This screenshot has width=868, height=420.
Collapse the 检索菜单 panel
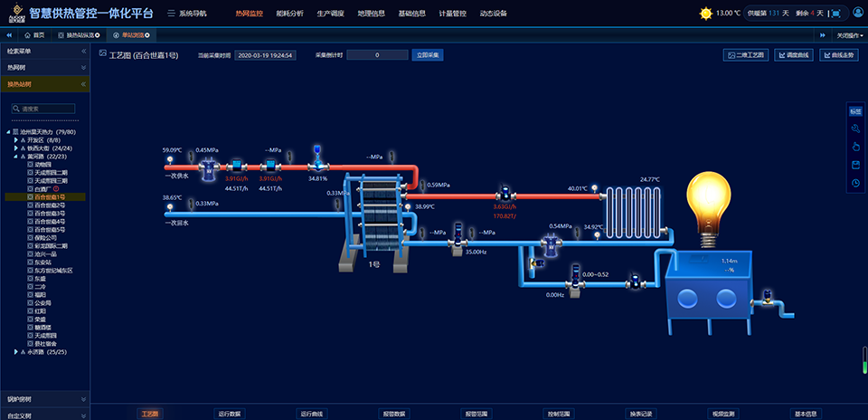point(84,52)
